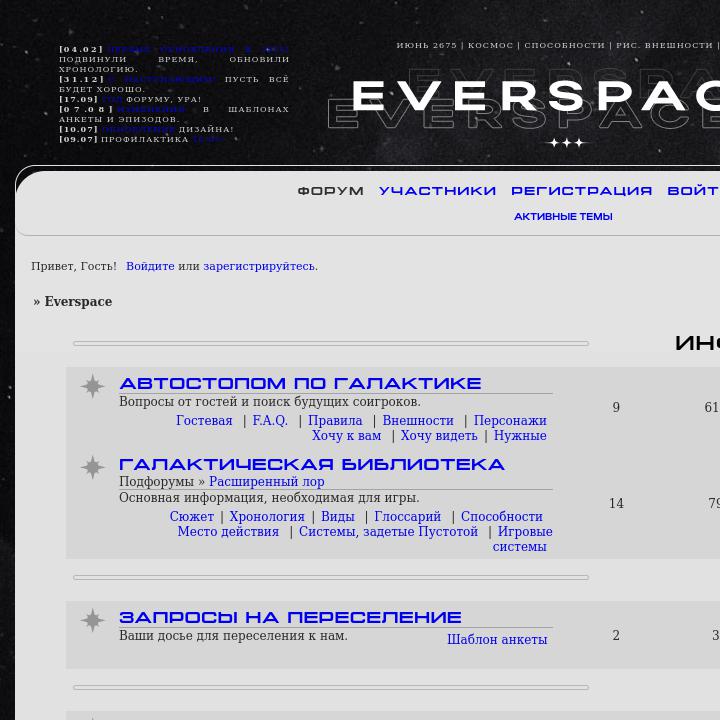
Task: Click the text Вопросы от гостей и поиск будущих соигроков
Action: (270, 402)
